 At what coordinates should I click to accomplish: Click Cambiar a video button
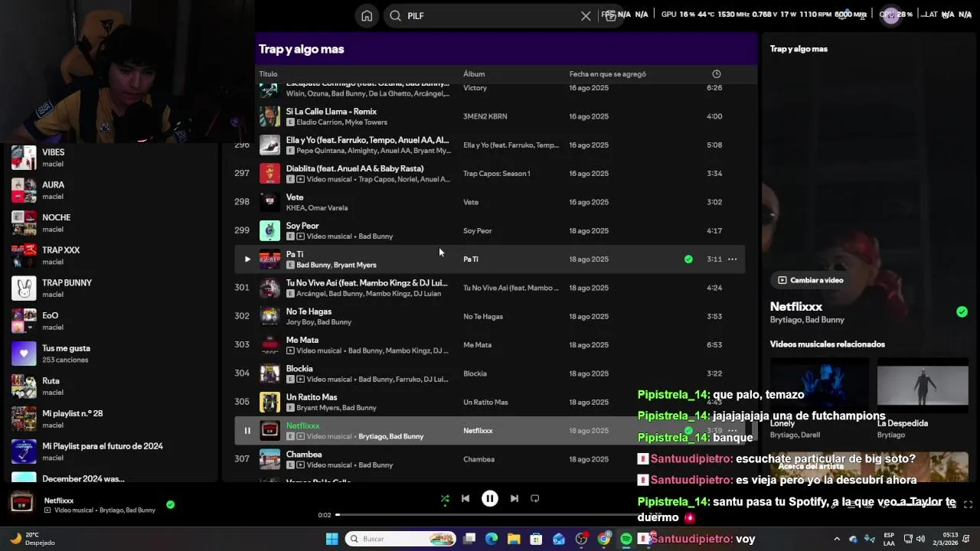coord(811,280)
